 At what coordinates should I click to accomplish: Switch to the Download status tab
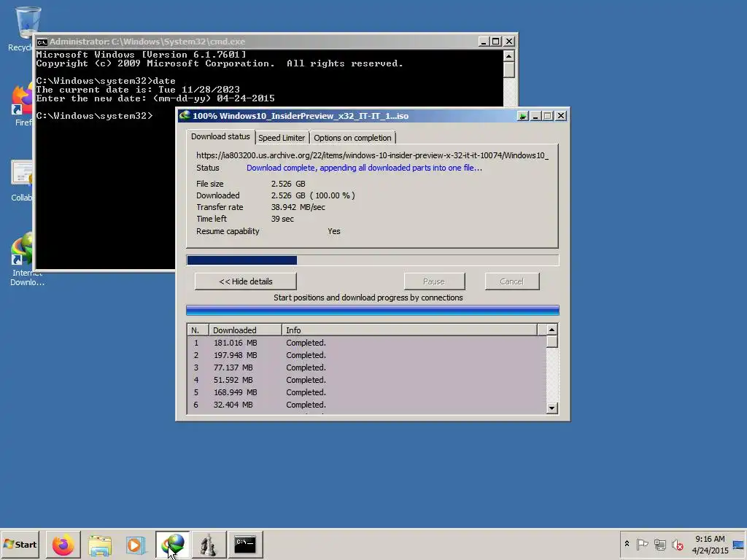coord(220,136)
